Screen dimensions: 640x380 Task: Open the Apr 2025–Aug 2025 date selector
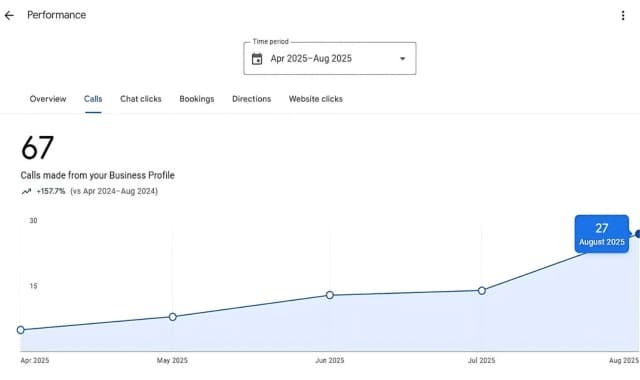(x=330, y=58)
